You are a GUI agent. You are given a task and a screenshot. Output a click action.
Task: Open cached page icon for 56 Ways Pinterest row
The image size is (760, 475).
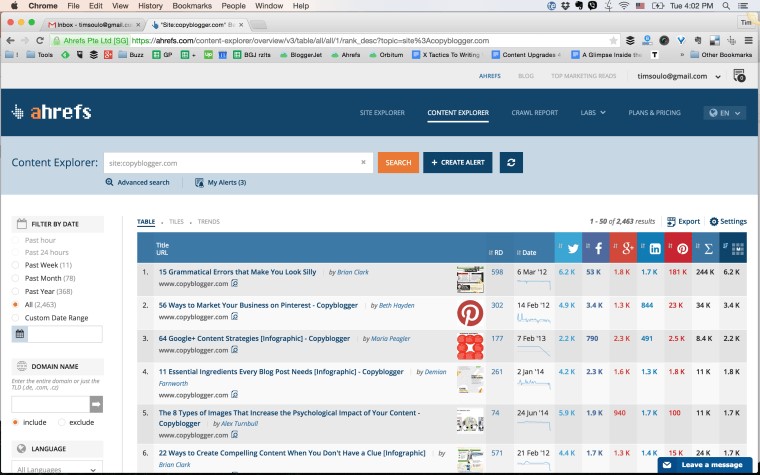pyautogui.click(x=235, y=317)
